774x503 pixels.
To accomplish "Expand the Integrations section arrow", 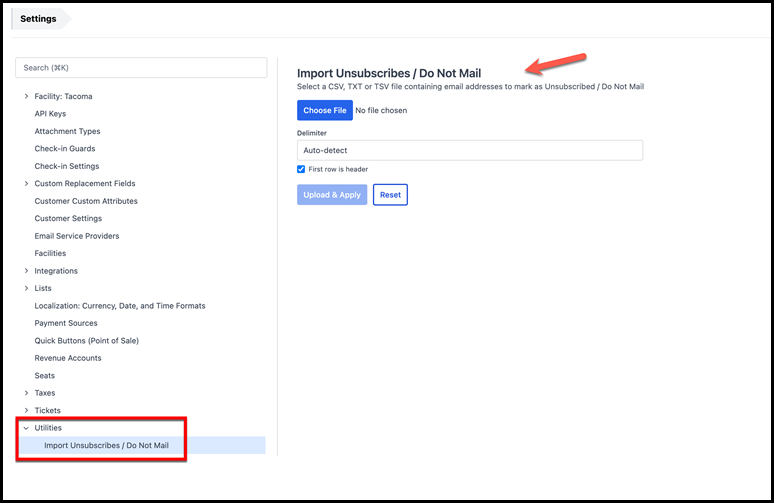I will coord(26,271).
